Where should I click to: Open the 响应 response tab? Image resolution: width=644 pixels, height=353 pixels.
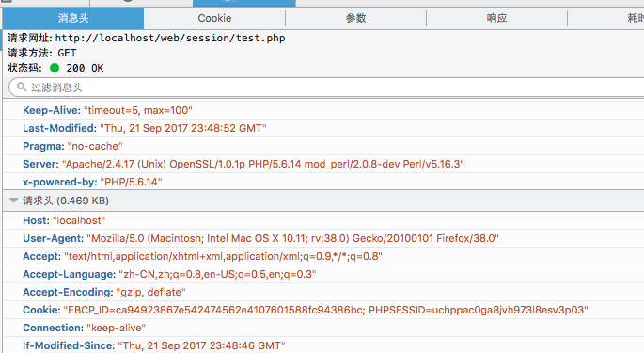pos(496,18)
